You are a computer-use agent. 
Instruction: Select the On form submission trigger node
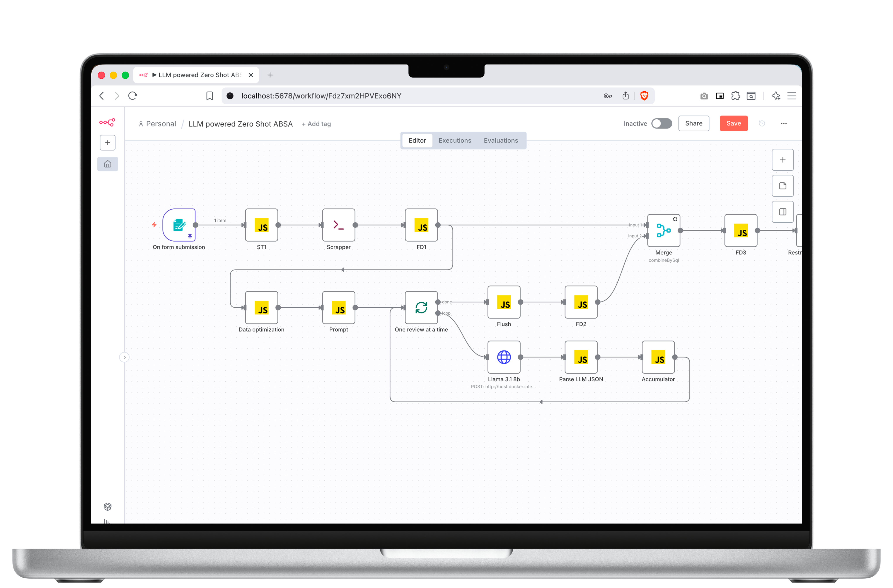pyautogui.click(x=179, y=225)
